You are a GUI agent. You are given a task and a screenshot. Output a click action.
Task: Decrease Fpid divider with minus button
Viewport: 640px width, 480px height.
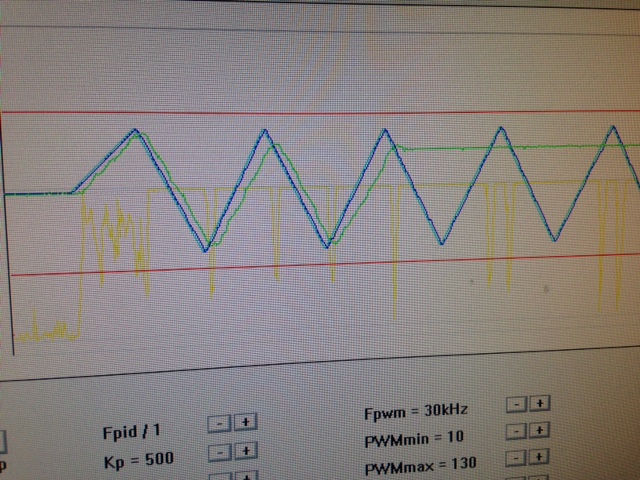click(x=219, y=424)
